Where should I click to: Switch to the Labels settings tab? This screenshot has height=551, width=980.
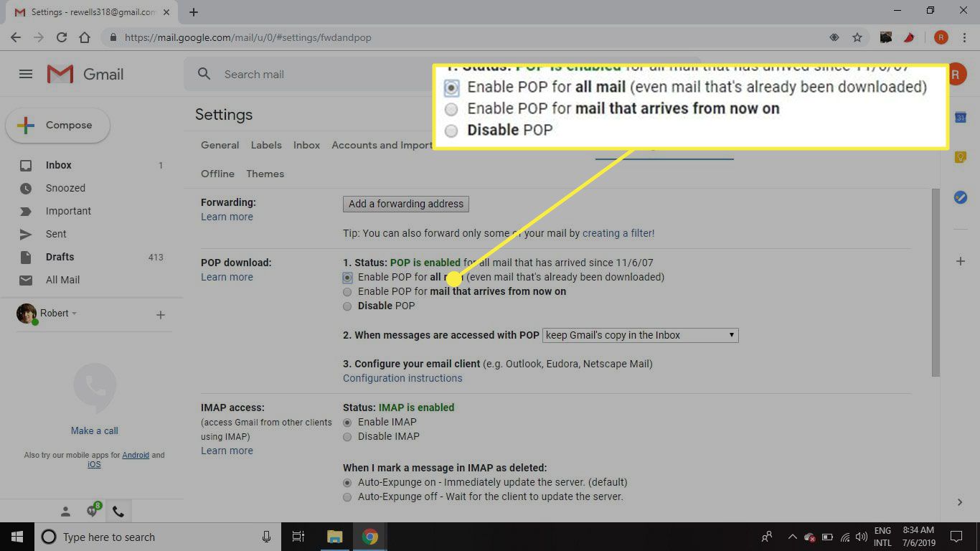pyautogui.click(x=266, y=145)
